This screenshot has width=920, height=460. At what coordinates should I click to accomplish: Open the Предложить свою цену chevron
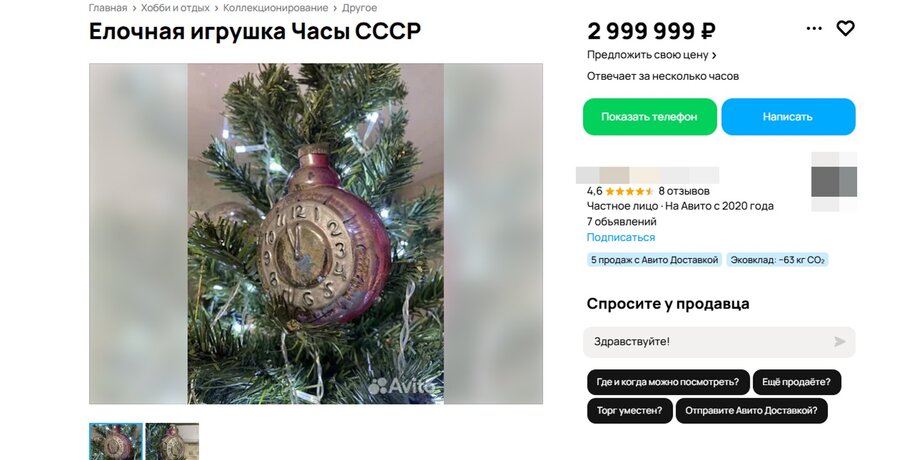point(714,55)
